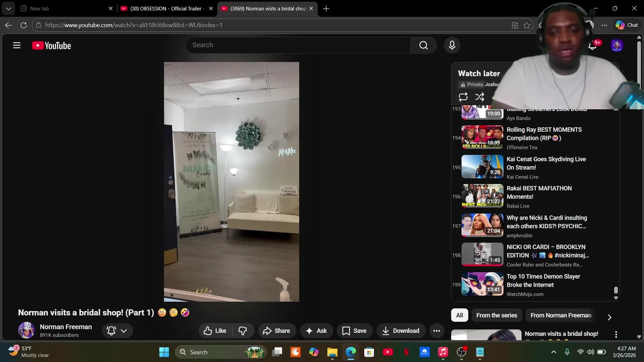
Task: Open options for recommended Norman bridal video
Action: tap(616, 335)
